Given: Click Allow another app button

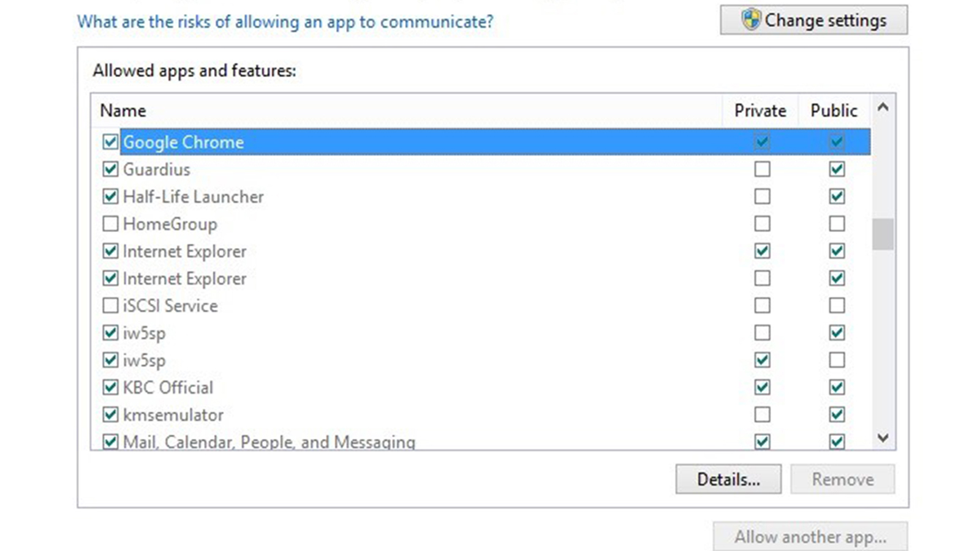Looking at the screenshot, I should coord(810,537).
